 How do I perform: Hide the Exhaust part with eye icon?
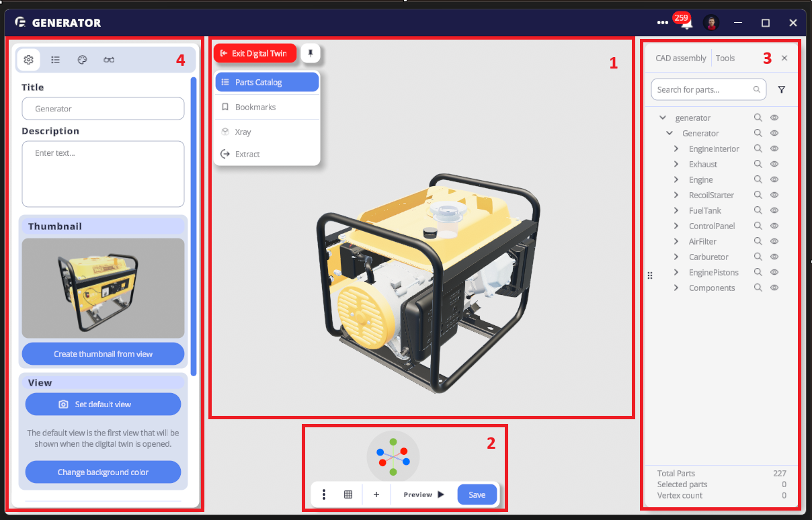coord(774,164)
